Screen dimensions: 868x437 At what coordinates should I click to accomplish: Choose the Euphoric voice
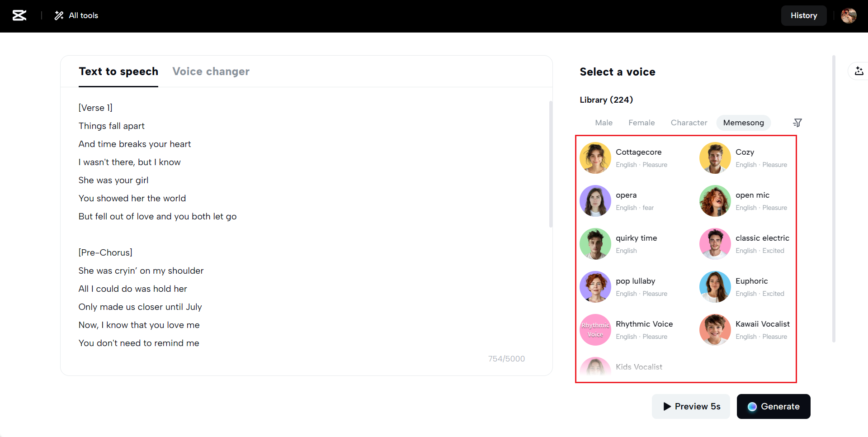point(715,287)
